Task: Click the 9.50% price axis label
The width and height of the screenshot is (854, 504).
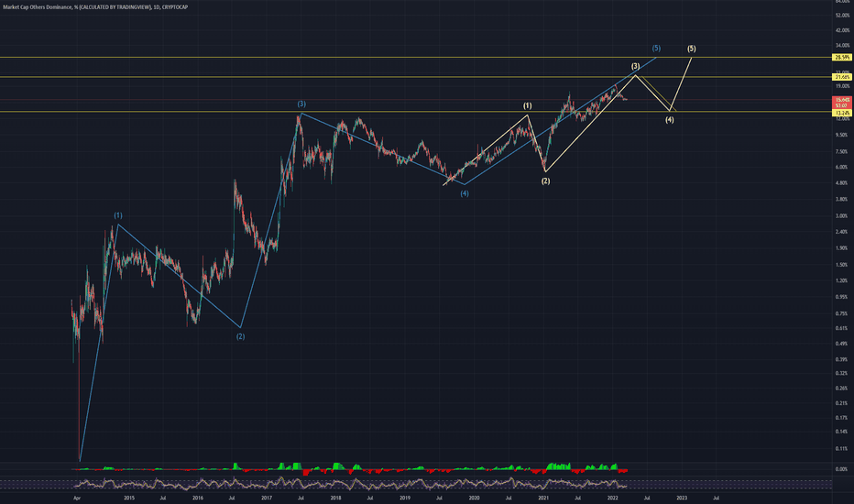Action: pos(842,135)
